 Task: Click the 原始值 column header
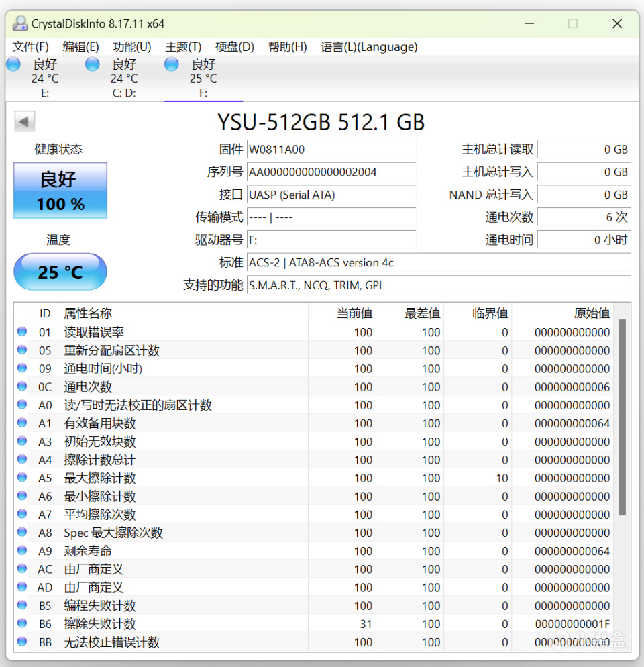[x=563, y=313]
